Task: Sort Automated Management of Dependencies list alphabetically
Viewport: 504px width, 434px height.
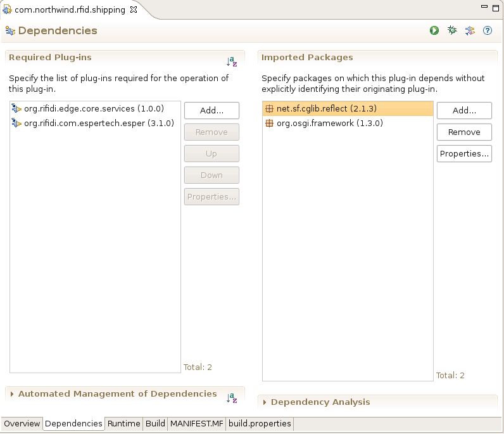Action: pyautogui.click(x=232, y=398)
